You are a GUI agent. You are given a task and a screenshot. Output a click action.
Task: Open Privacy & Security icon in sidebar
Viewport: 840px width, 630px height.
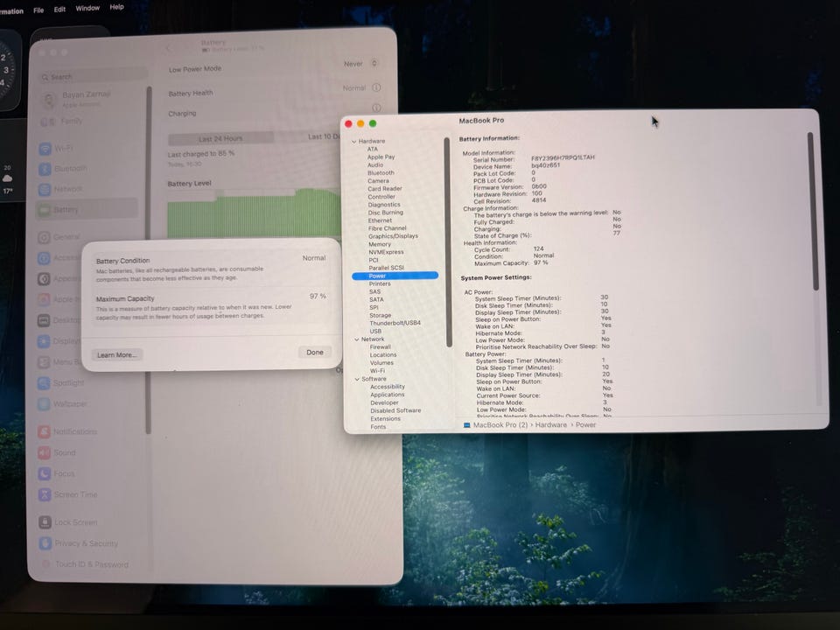click(x=45, y=543)
